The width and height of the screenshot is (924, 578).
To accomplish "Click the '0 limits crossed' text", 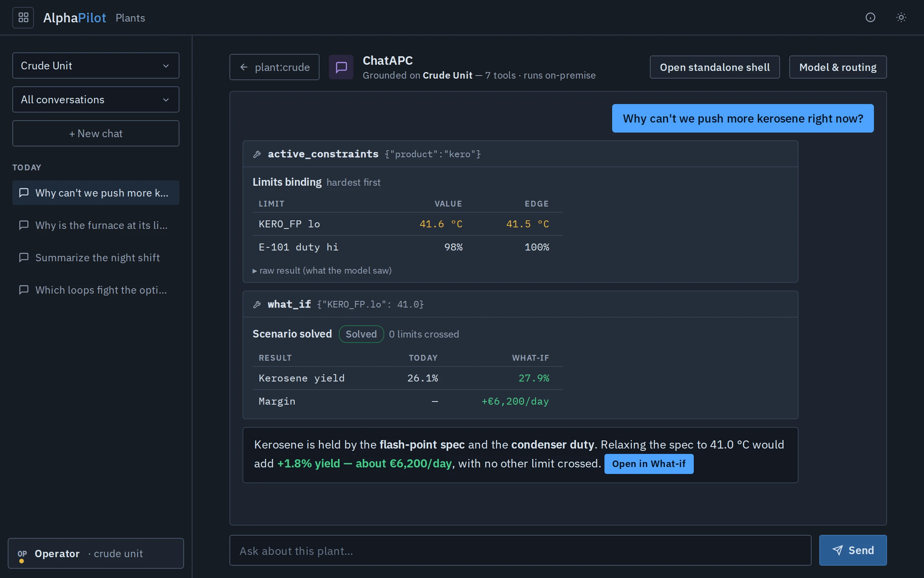I will click(x=424, y=334).
